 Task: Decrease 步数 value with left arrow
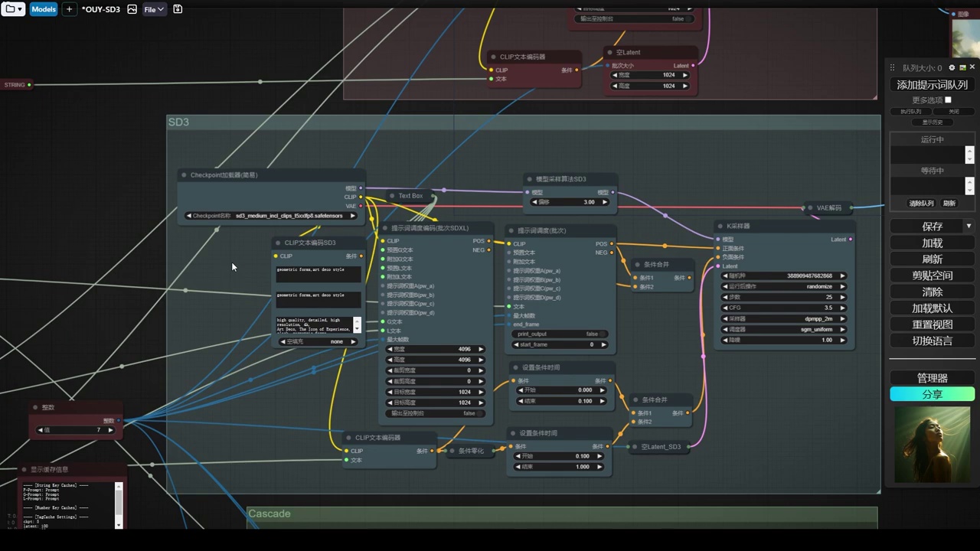click(x=726, y=297)
